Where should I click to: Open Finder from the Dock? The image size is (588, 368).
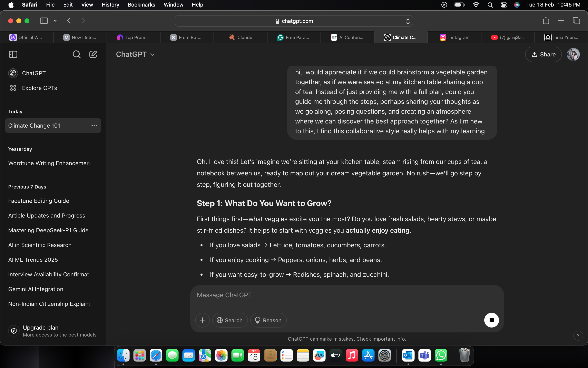point(123,356)
